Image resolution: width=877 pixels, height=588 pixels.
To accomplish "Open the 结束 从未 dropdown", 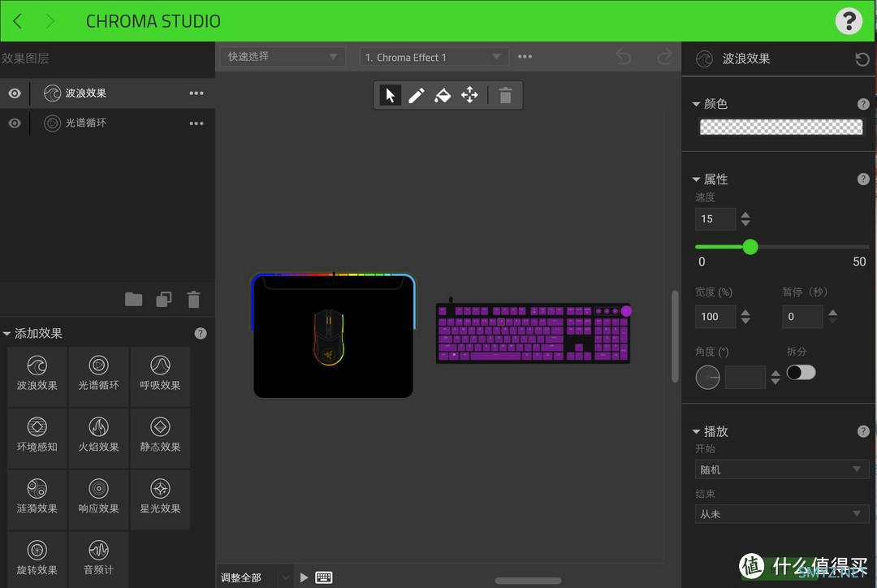I will pos(781,513).
